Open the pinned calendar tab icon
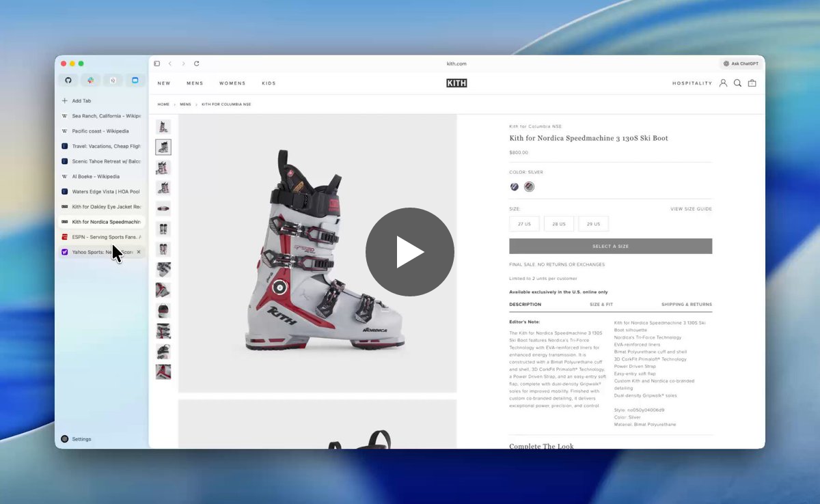Viewport: 820px width, 504px height. (113, 81)
